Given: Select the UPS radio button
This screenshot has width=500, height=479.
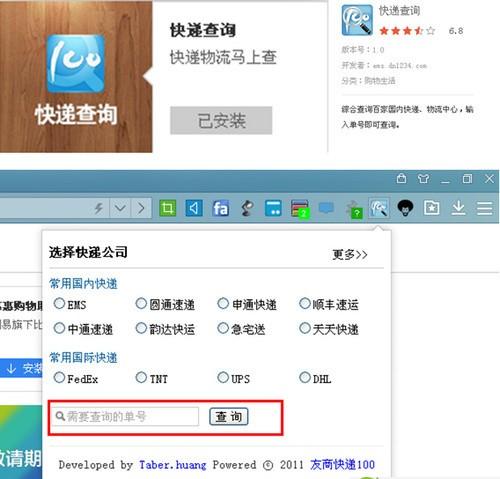Looking at the screenshot, I should [223, 378].
